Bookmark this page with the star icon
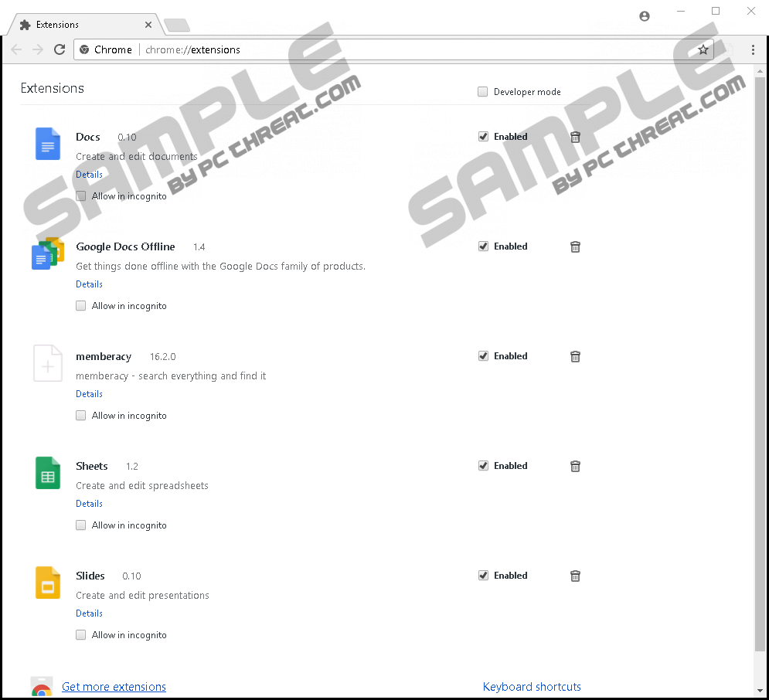 (x=703, y=49)
